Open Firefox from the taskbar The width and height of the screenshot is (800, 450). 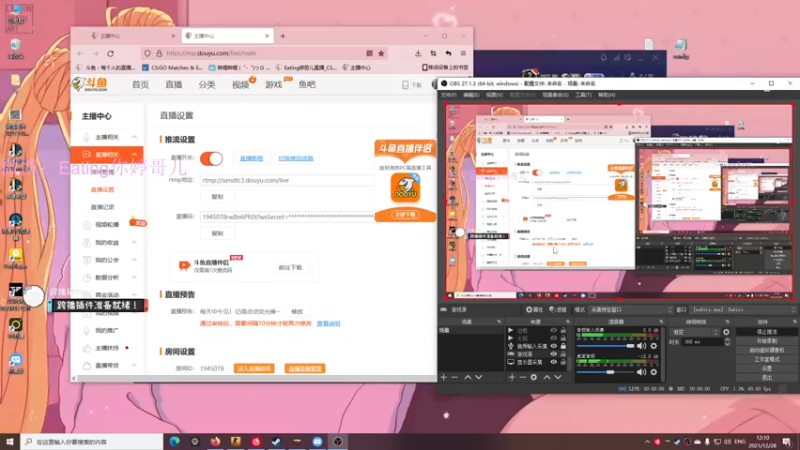point(215,441)
